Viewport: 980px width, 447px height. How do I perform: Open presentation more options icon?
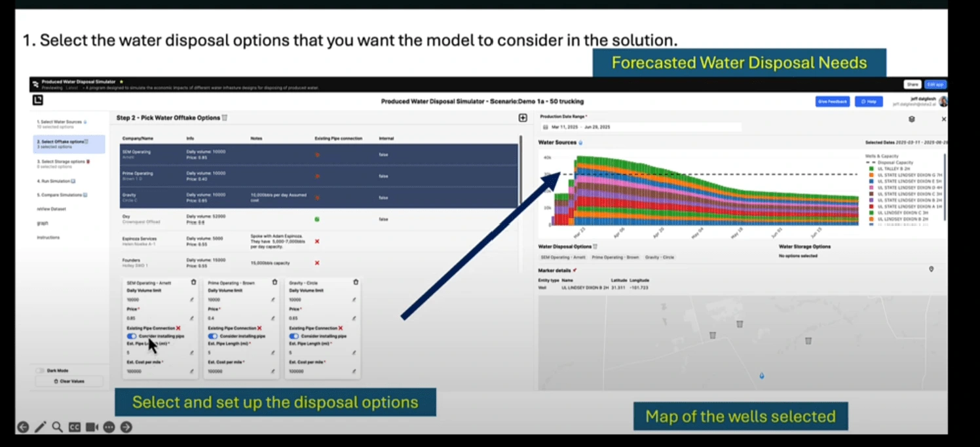pyautogui.click(x=109, y=427)
